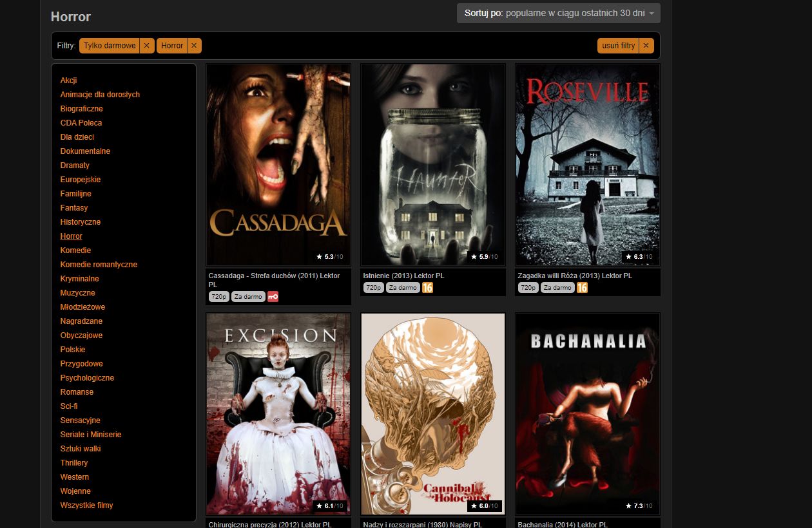Open Komedie romantyczne category
The height and width of the screenshot is (528, 812).
[99, 265]
